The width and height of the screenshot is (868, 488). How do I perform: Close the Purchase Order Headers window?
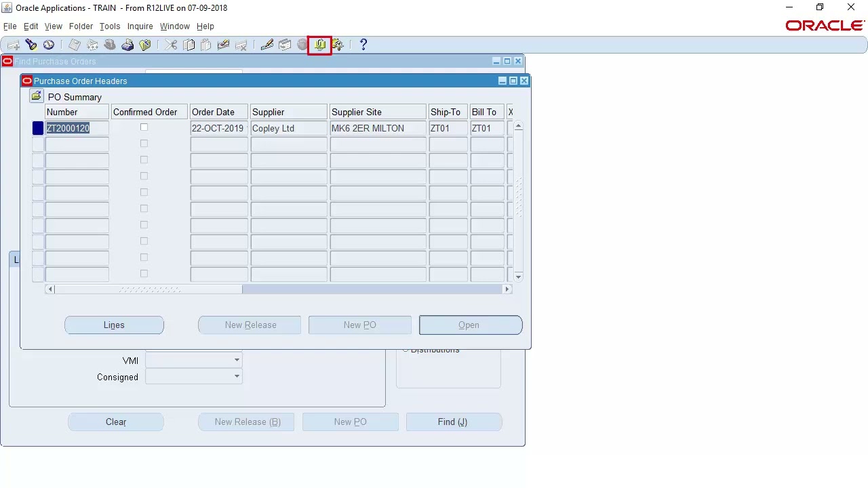click(524, 81)
